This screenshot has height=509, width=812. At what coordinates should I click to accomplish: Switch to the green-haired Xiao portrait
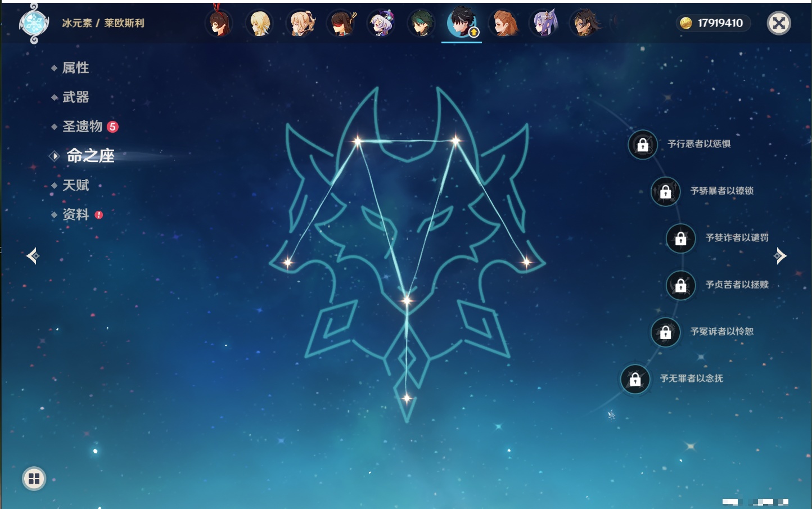[421, 23]
